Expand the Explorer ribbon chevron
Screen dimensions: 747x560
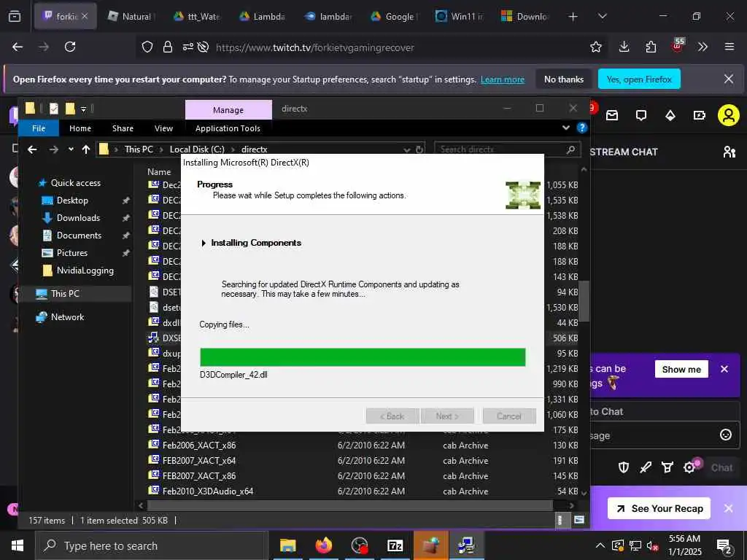[x=565, y=128]
